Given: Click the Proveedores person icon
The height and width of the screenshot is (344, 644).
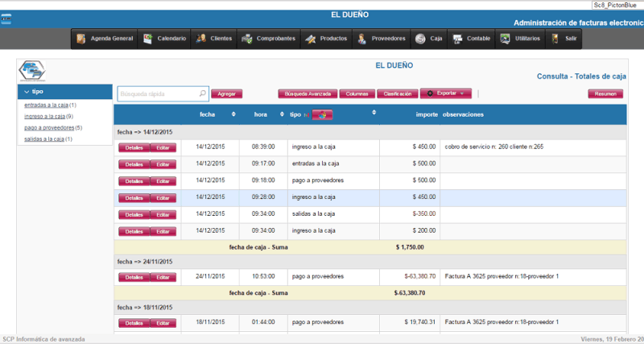Looking at the screenshot, I should click(x=361, y=39).
